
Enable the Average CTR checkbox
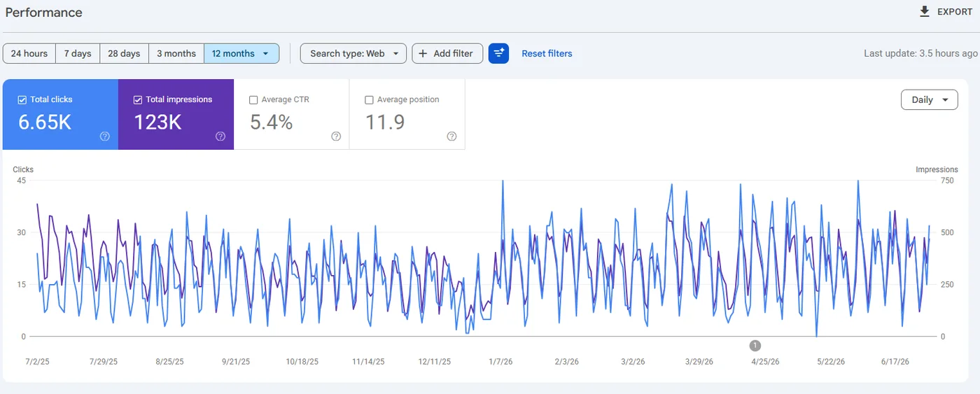coord(253,99)
